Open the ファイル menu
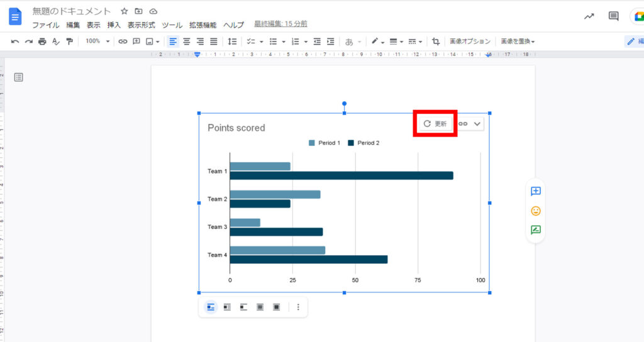The height and width of the screenshot is (342, 644). point(45,25)
